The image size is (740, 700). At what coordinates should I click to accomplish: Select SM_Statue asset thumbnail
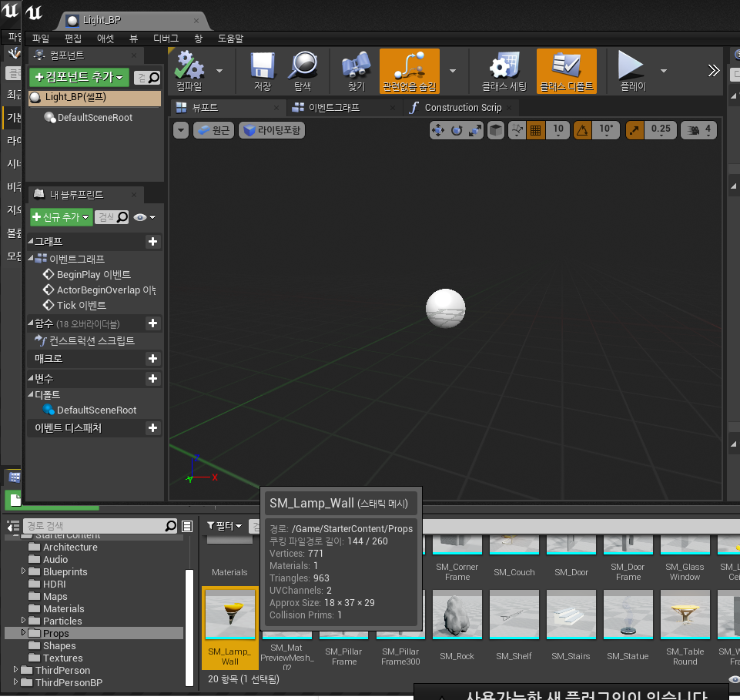click(628, 615)
